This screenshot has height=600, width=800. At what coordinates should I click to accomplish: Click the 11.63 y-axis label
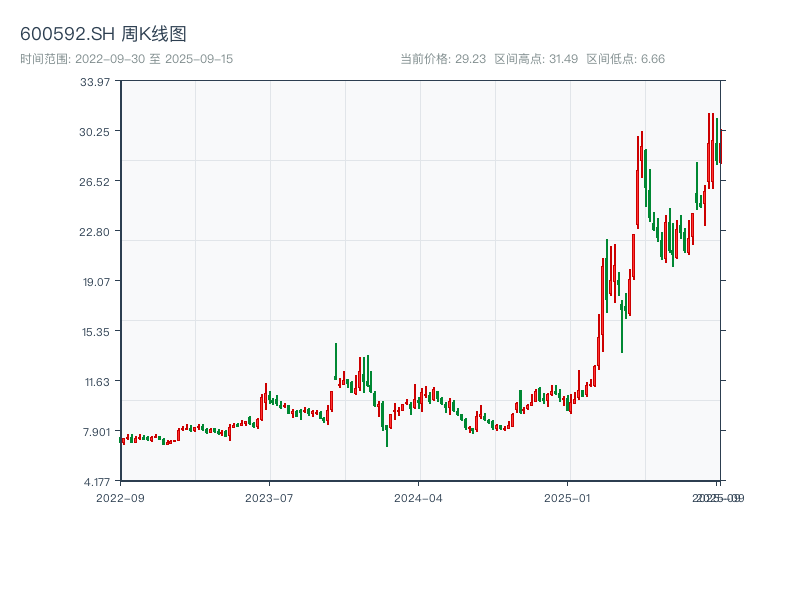pos(97,382)
